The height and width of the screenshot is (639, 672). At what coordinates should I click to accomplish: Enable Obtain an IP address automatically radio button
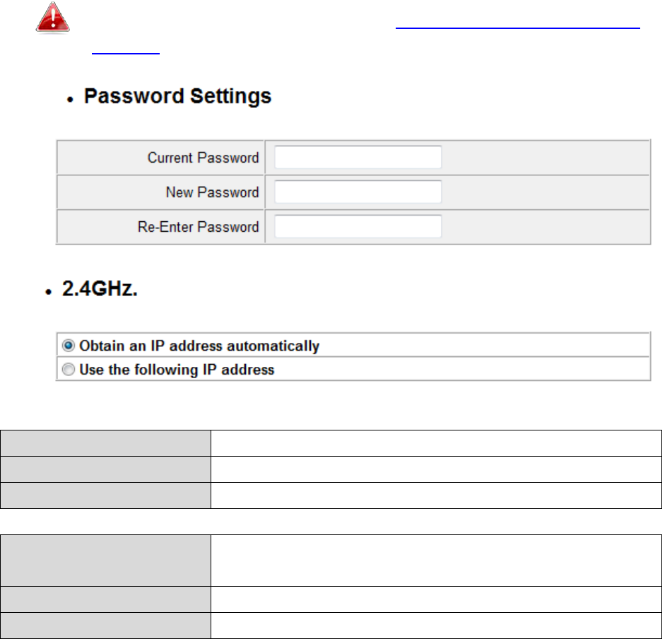click(x=69, y=346)
